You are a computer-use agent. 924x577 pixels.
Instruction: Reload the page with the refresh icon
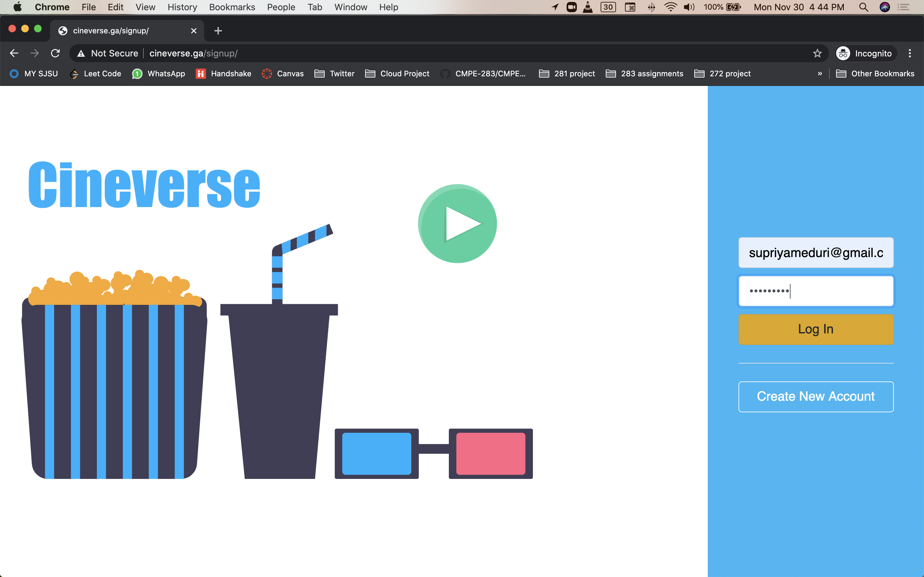[x=56, y=53]
